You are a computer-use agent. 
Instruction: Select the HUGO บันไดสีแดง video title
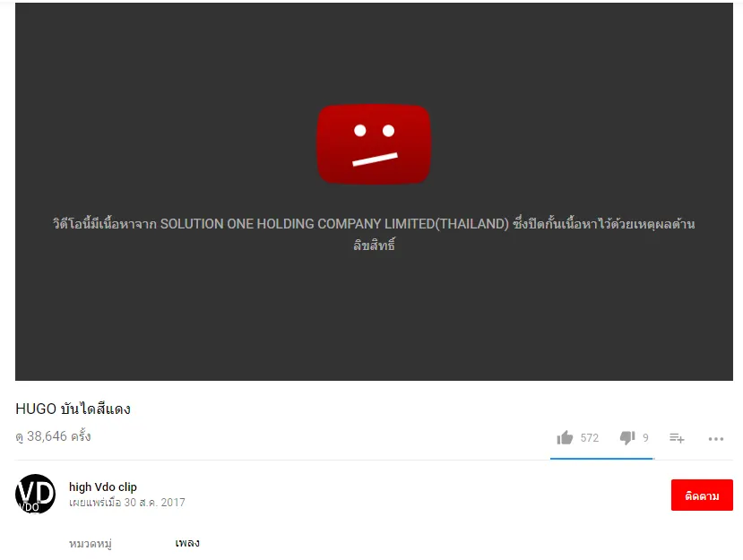pos(73,409)
